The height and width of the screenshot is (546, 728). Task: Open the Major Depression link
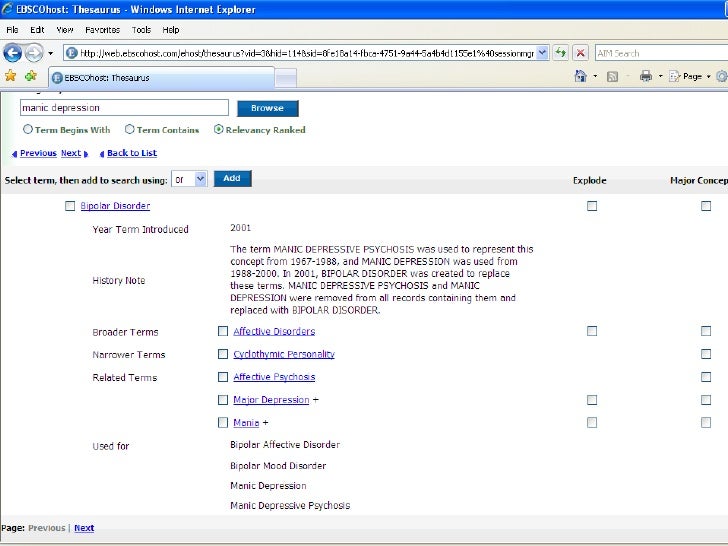tap(271, 400)
